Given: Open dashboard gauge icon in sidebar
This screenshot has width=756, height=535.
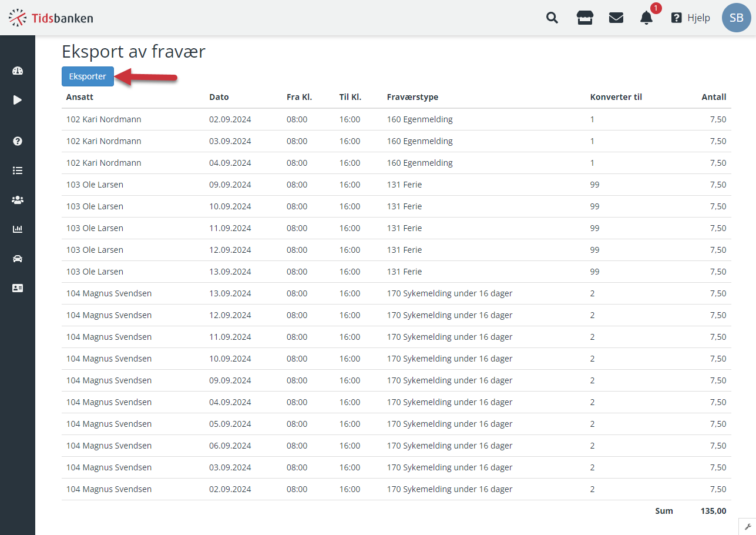Looking at the screenshot, I should click(x=18, y=71).
